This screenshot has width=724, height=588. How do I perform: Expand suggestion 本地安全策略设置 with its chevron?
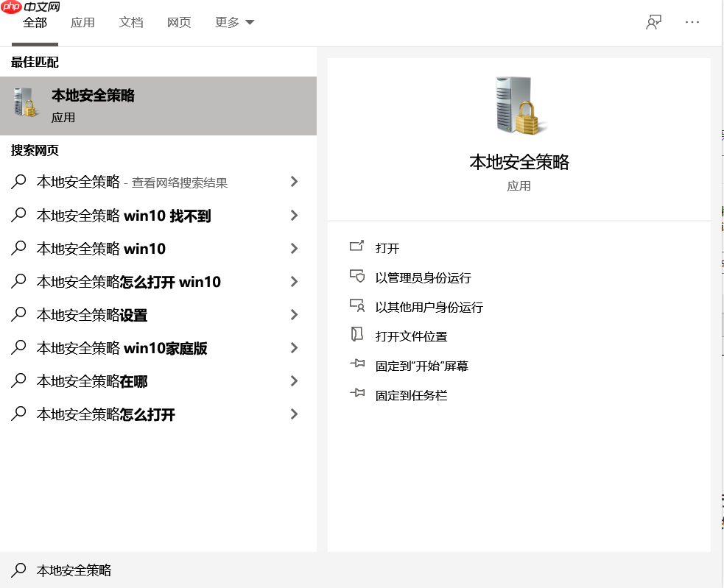(294, 314)
